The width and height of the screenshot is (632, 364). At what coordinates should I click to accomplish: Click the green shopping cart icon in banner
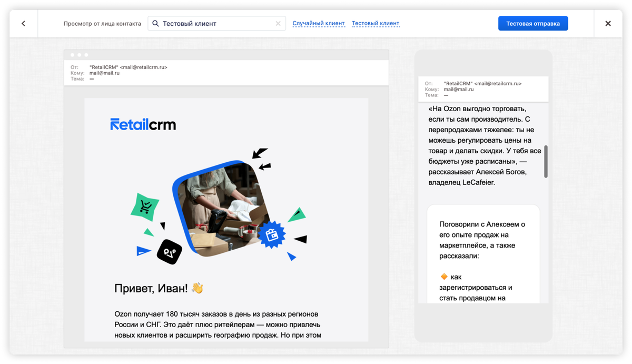(x=145, y=206)
